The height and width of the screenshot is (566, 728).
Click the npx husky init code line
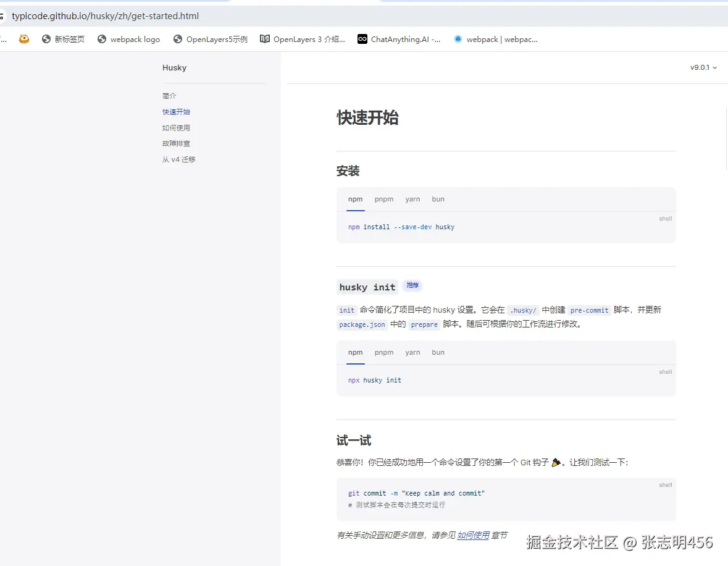375,380
